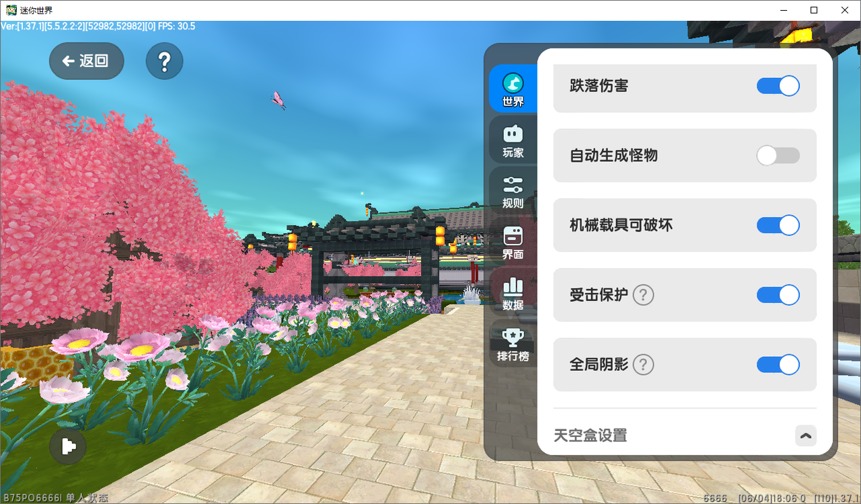The image size is (861, 504).
Task: Go back with the 返回 button
Action: pos(86,61)
